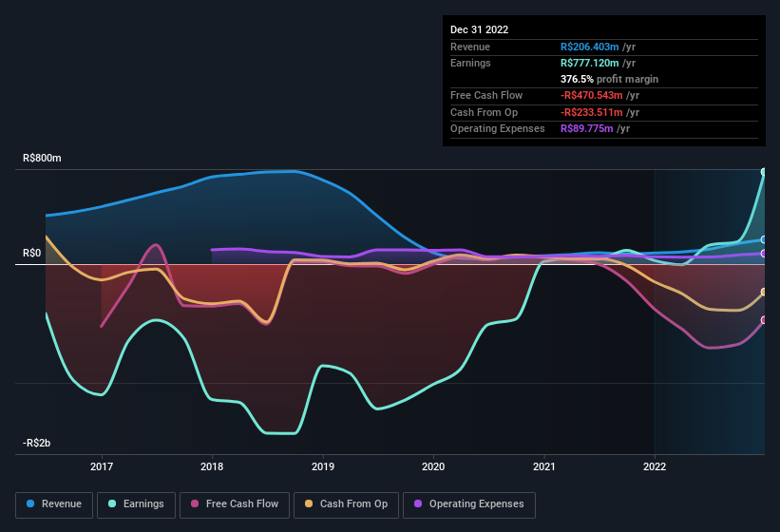Click the Dec 31 2022 tooltip heading
The height and width of the screenshot is (532, 780).
pos(479,29)
